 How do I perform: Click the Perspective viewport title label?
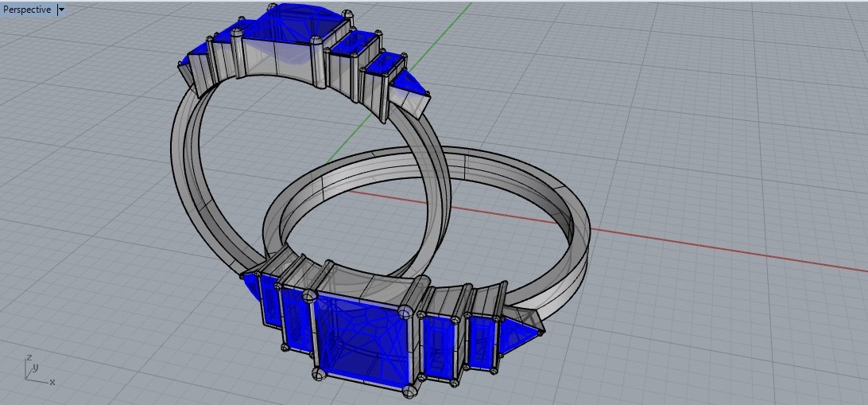(x=27, y=10)
